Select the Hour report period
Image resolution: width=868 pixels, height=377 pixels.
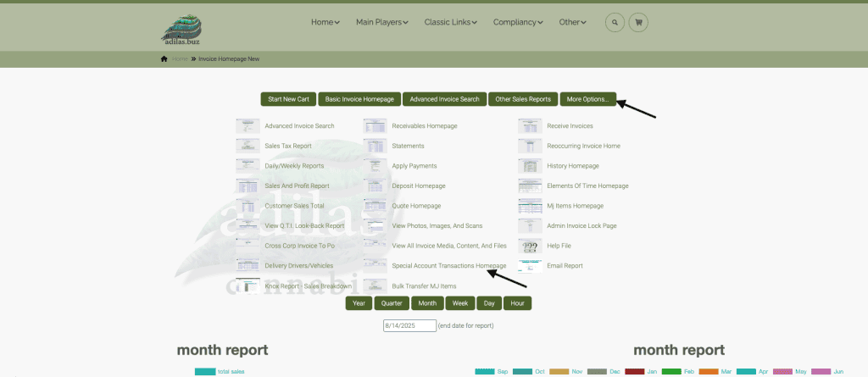[x=518, y=302]
